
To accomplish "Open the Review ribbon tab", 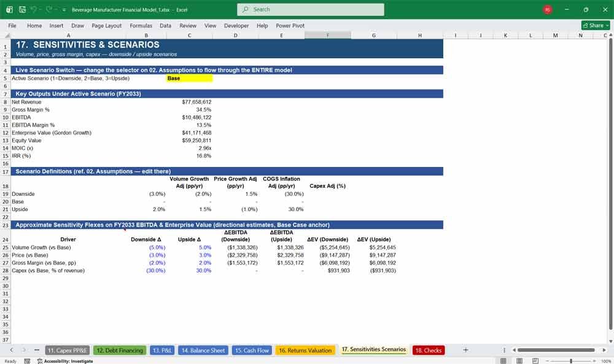I will tap(188, 25).
